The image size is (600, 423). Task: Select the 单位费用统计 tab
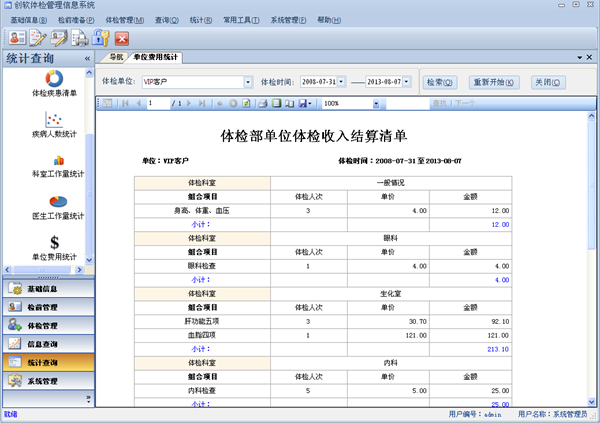155,57
